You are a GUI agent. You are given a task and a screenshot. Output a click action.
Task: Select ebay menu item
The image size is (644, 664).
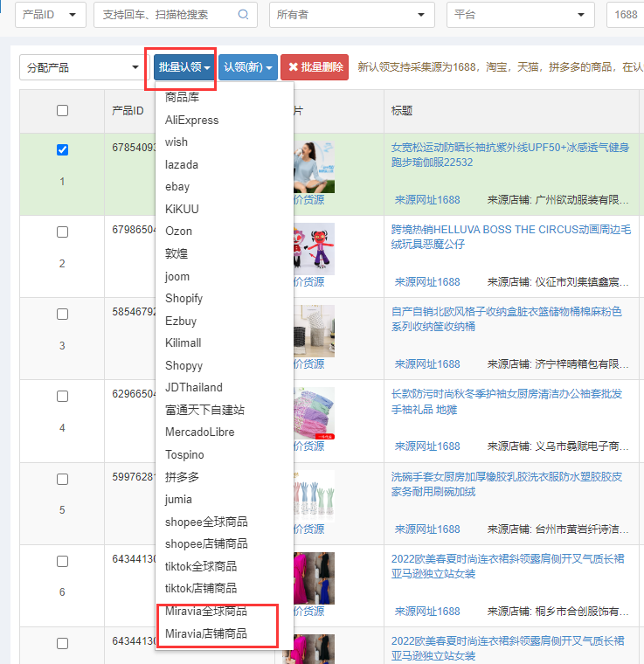[177, 187]
